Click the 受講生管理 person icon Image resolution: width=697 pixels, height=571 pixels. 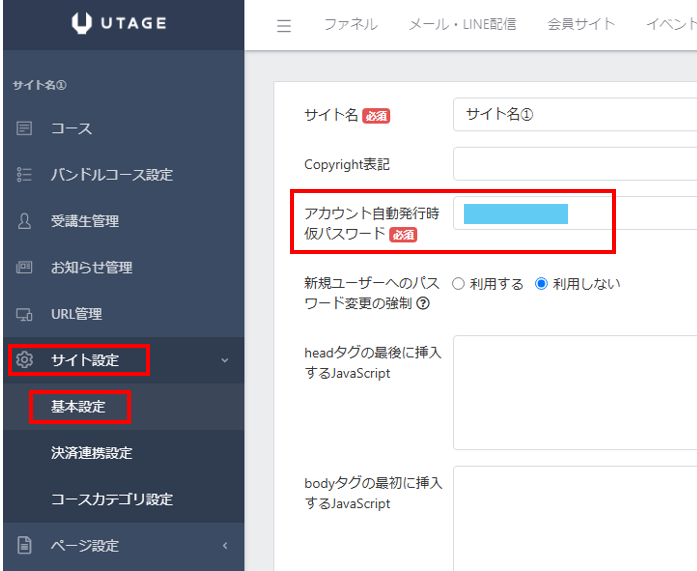coord(25,221)
